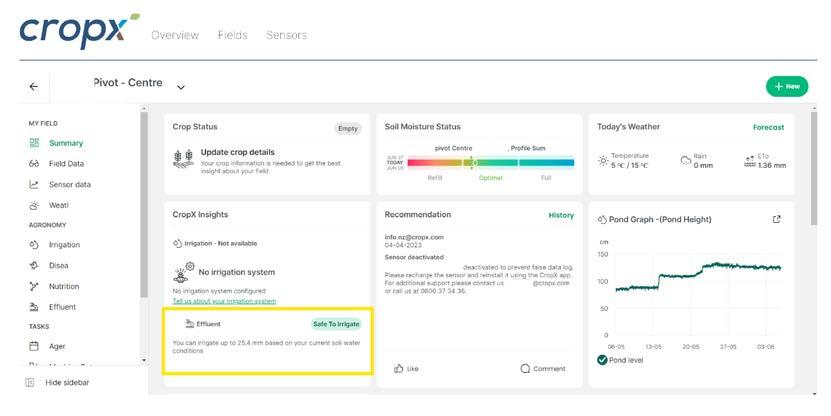Expand the Pond Graph to fullscreen
The width and height of the screenshot is (831, 416).
(x=777, y=219)
